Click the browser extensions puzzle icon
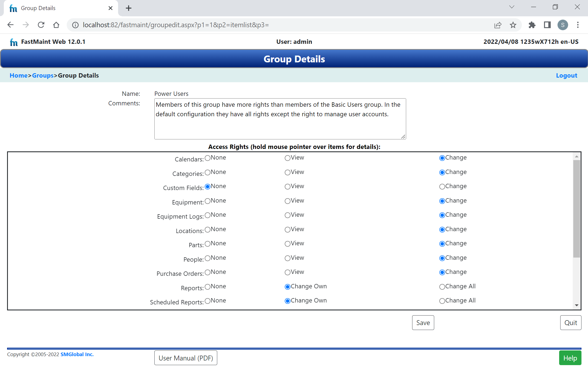 point(531,25)
